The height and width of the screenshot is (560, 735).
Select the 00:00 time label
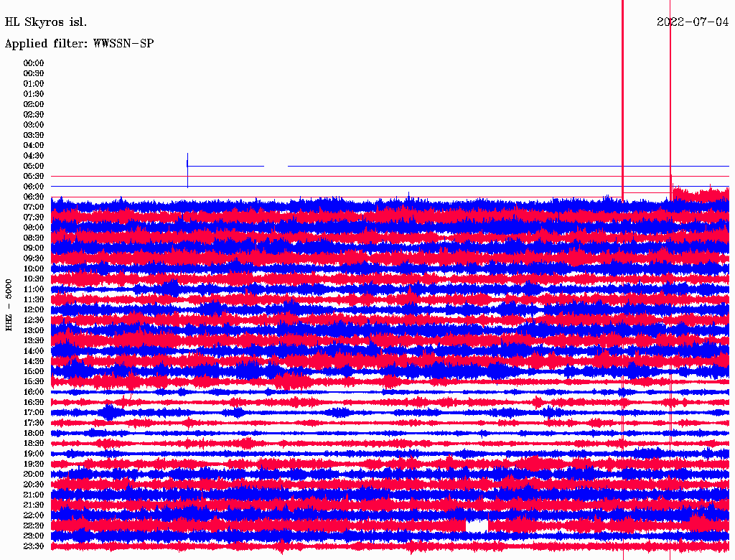click(x=34, y=63)
